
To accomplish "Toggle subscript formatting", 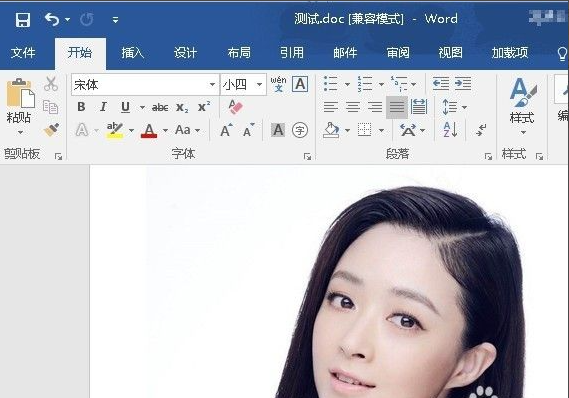I will coord(182,107).
